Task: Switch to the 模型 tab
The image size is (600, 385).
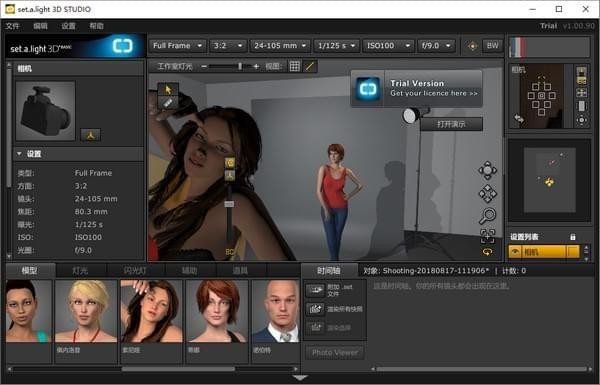Action: [30, 271]
